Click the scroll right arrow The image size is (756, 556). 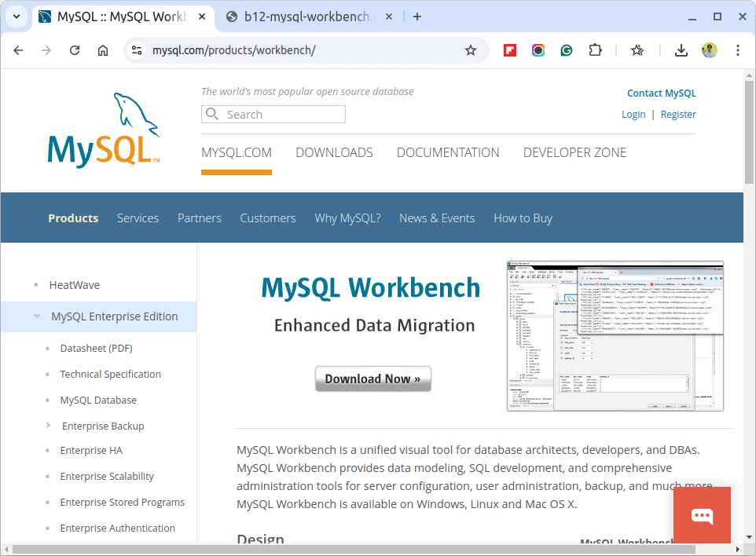[738, 549]
